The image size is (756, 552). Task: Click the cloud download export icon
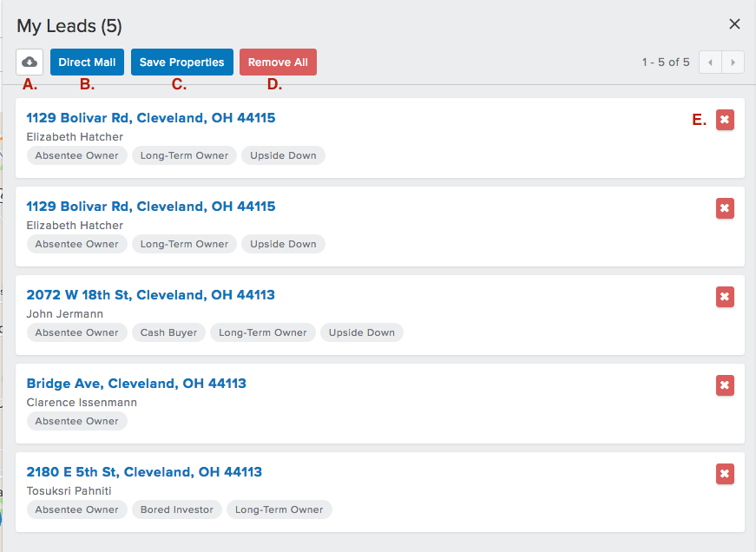30,62
